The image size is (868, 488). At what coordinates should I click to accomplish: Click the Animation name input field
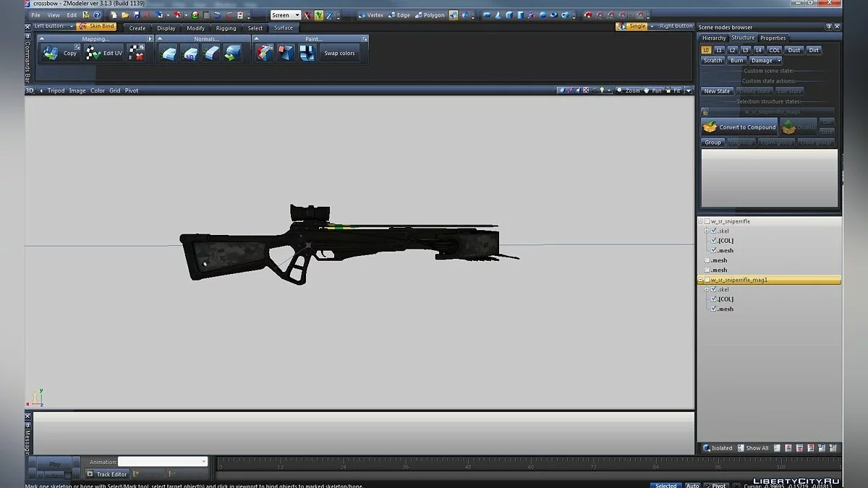162,462
